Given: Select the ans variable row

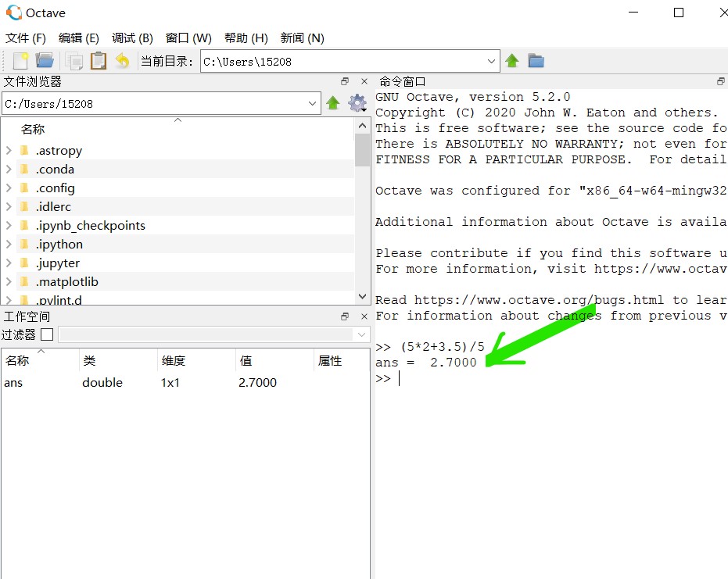Looking at the screenshot, I should [x=185, y=383].
